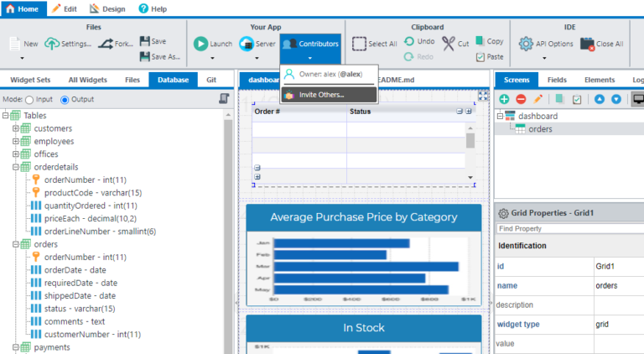Click the Find Property search field
The height and width of the screenshot is (354, 644).
[567, 228]
